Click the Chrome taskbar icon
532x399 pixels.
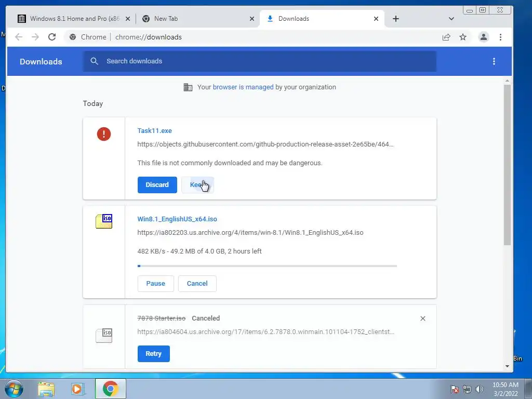[x=110, y=389]
